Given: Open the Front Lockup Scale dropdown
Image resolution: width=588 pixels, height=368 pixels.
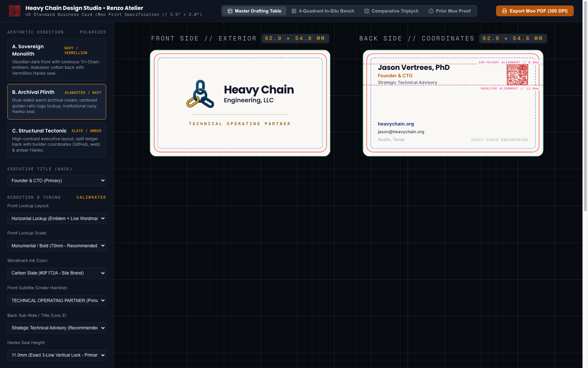Looking at the screenshot, I should (57, 246).
